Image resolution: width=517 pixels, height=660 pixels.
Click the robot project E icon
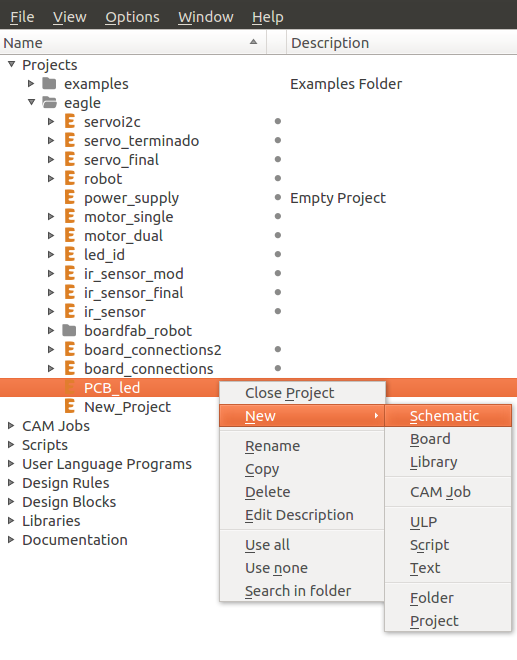coord(70,178)
